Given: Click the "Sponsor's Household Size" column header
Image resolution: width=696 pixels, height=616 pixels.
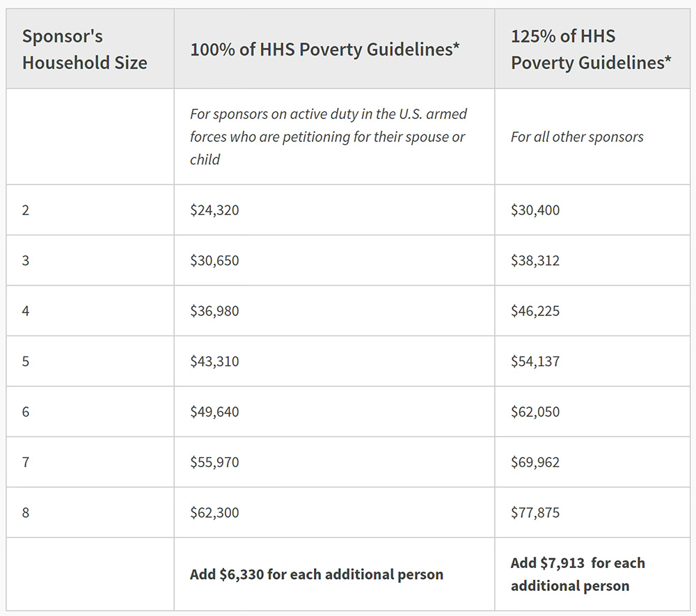Looking at the screenshot, I should pyautogui.click(x=84, y=49).
